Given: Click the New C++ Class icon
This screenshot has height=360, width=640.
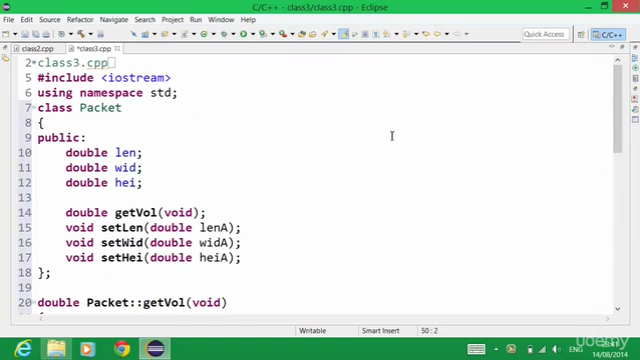Looking at the screenshot, I should tap(204, 34).
